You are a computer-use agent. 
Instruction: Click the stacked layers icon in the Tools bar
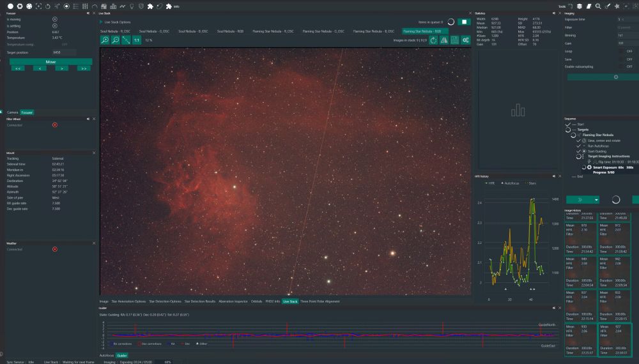(579, 6)
